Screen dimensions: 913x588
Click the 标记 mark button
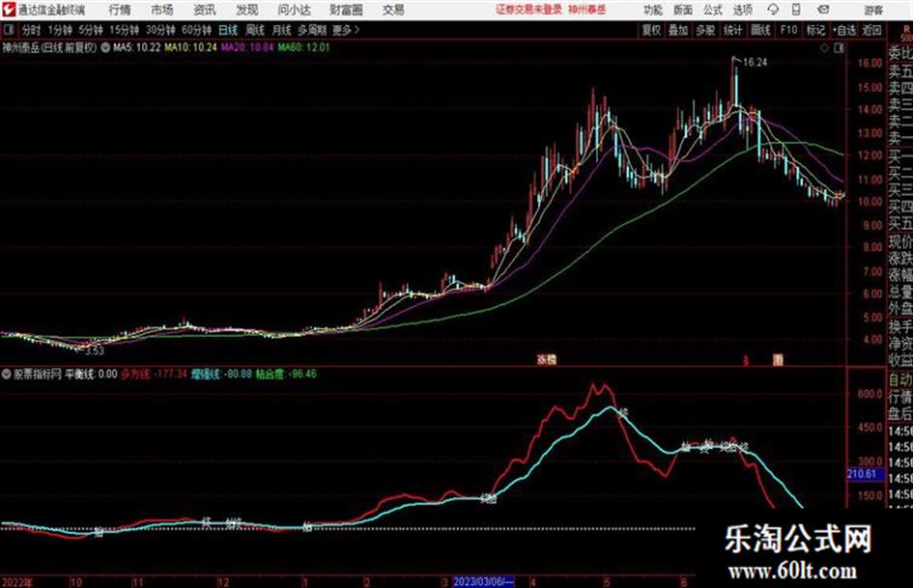[815, 30]
